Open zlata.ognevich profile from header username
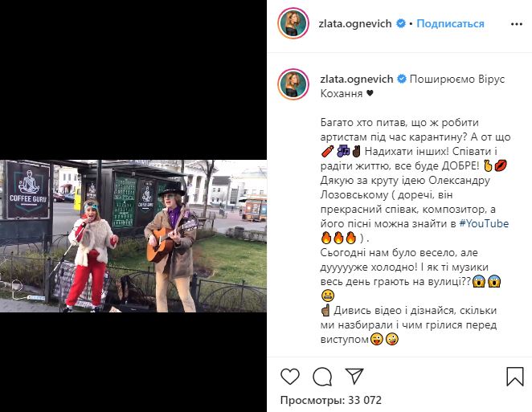This screenshot has width=532, height=412. click(x=355, y=24)
